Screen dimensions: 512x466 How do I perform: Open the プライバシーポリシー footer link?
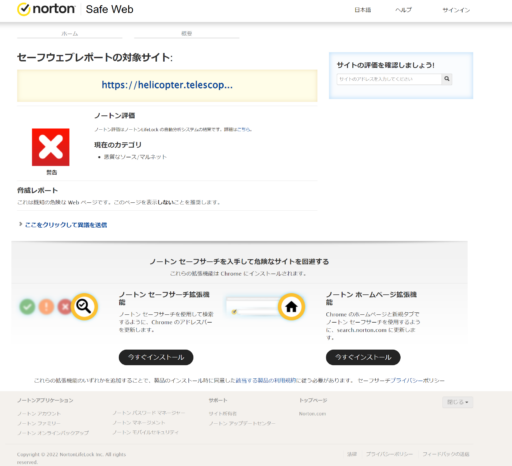pos(389,454)
